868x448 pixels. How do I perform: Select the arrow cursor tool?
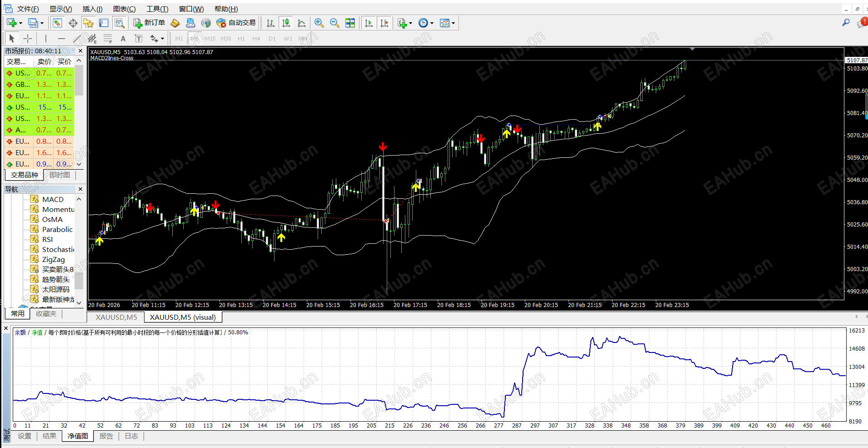point(12,39)
